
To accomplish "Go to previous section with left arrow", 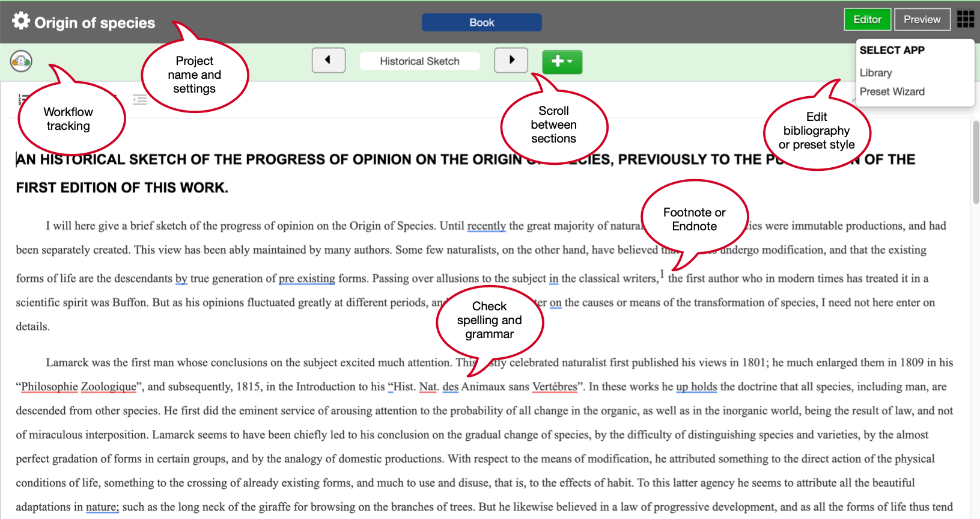I will [328, 60].
